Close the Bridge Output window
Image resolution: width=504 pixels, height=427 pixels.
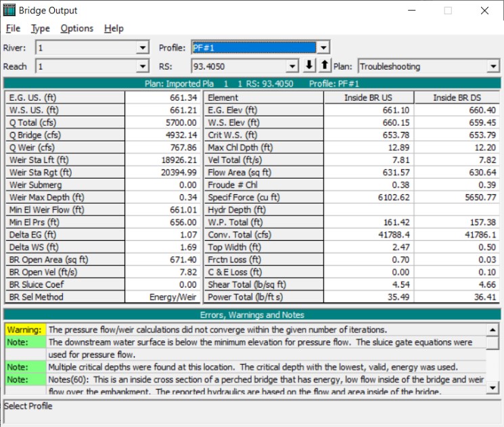point(484,11)
